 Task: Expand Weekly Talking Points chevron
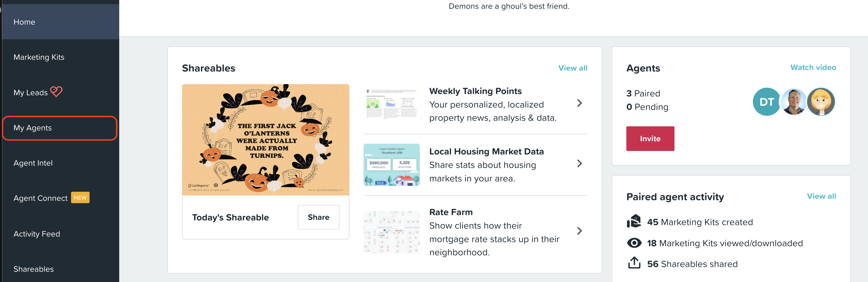(579, 103)
